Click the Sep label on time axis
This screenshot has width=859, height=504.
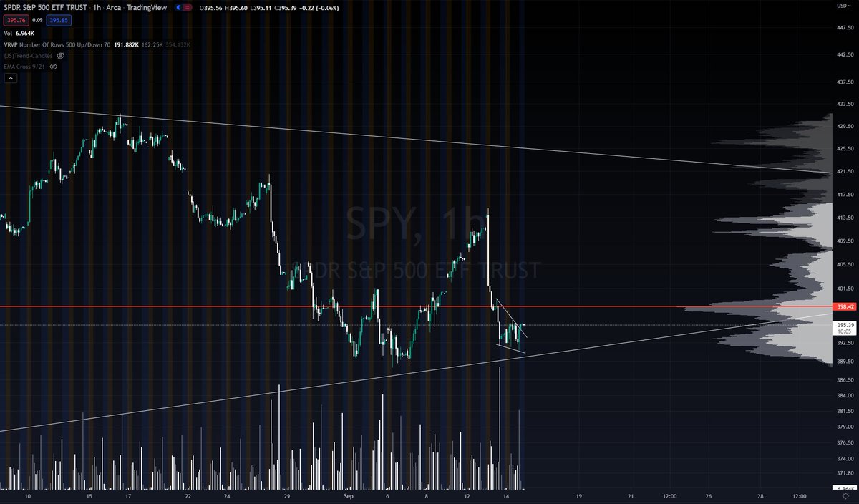(x=350, y=495)
